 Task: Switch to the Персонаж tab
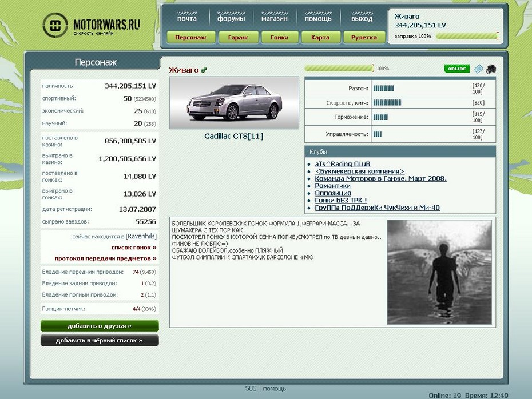click(x=190, y=37)
